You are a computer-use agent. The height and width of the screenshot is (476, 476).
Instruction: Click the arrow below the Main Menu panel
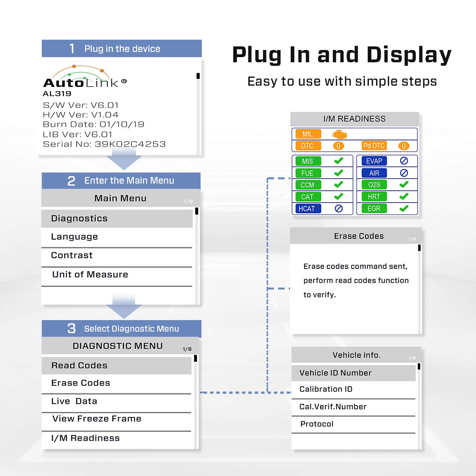[x=124, y=307]
